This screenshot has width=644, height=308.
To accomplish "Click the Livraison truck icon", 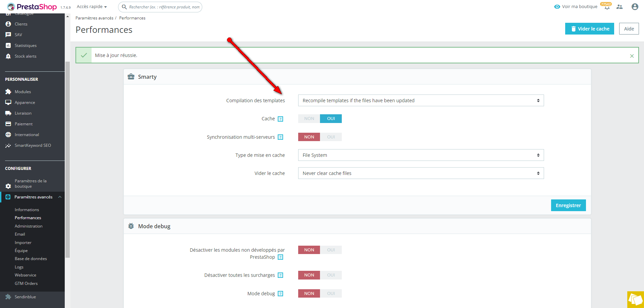I will click(8, 113).
